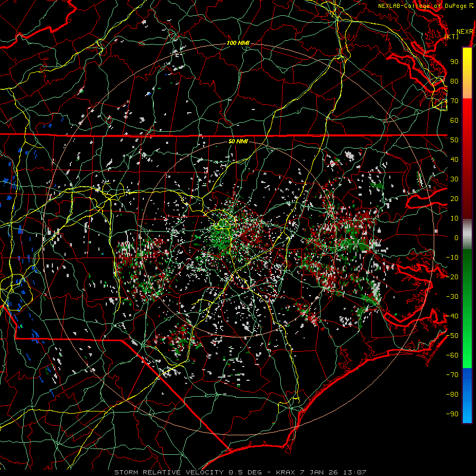Click the "100 NMI" range ring label
The image size is (476, 476).
click(x=238, y=43)
